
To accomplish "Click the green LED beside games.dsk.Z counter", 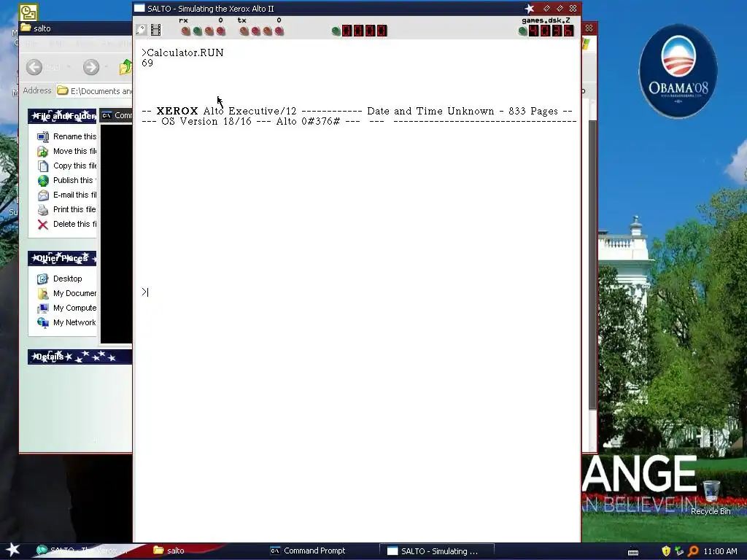I will pos(522,31).
